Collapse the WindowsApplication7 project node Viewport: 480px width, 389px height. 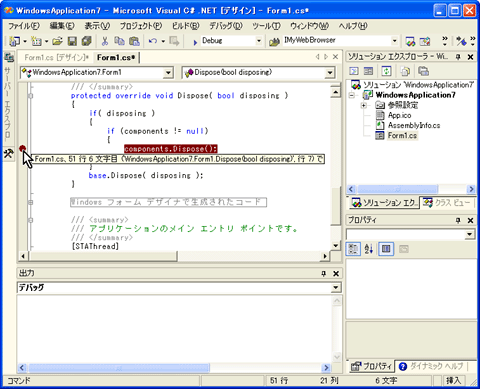tap(352, 95)
